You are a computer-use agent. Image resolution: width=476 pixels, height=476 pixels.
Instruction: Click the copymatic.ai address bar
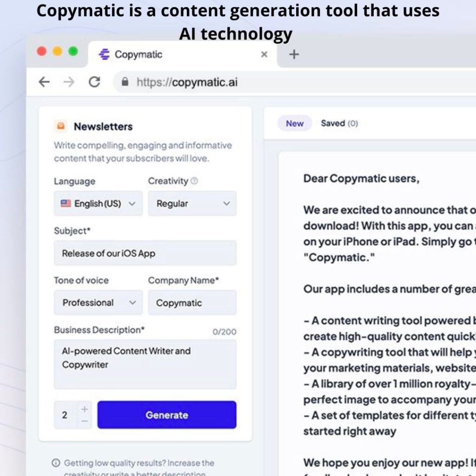pos(294,82)
